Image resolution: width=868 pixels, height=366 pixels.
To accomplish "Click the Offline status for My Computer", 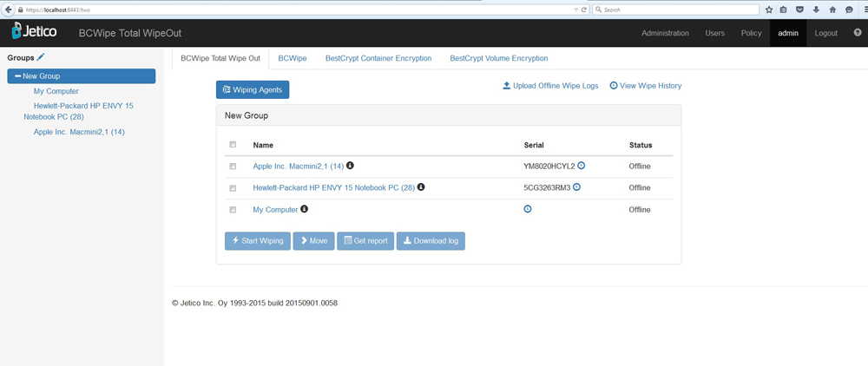I will click(x=640, y=210).
